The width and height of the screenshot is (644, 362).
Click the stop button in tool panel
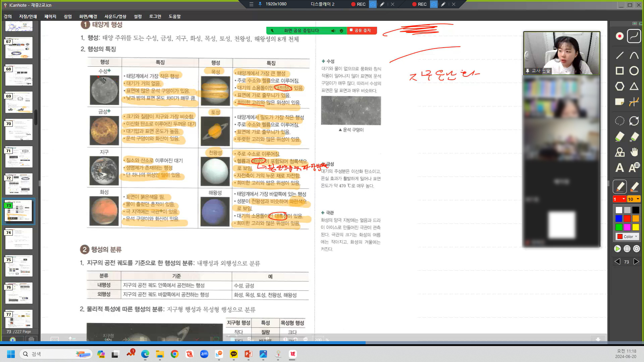tap(627, 249)
